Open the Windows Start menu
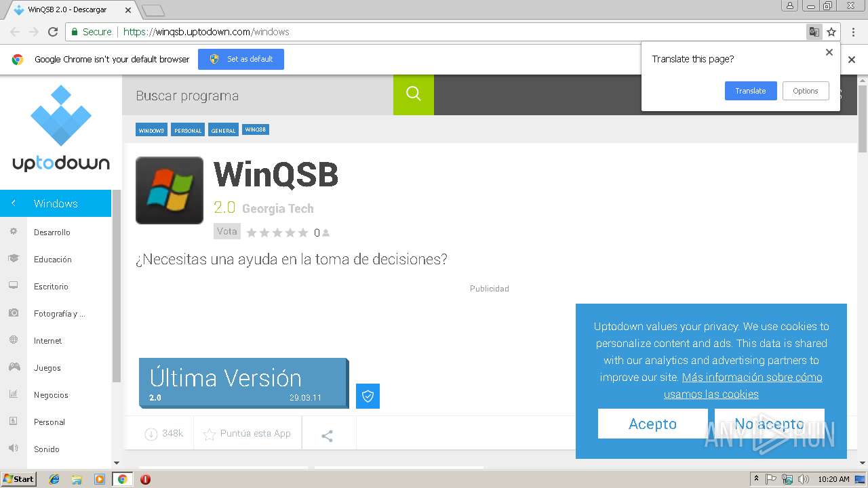 [18, 479]
